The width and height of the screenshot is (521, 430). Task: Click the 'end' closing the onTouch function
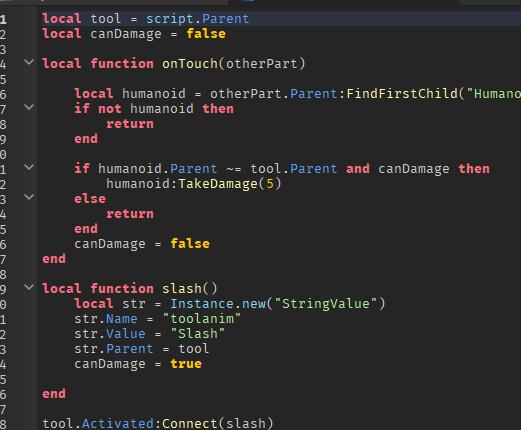54,259
